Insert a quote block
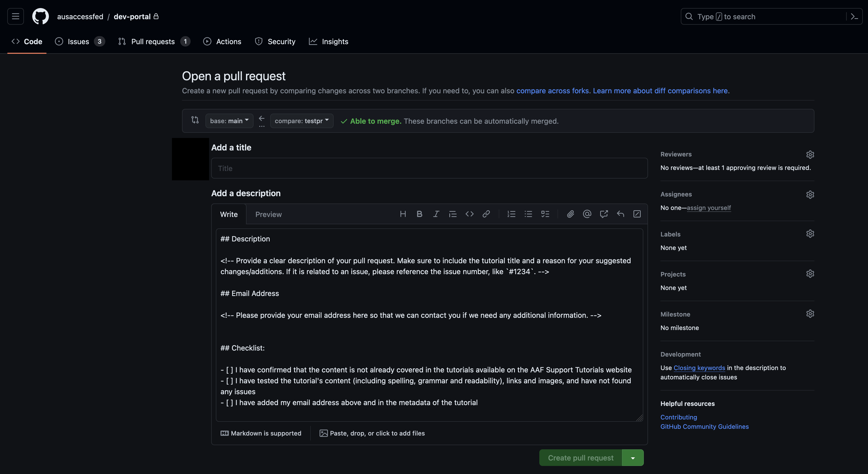 tap(452, 214)
